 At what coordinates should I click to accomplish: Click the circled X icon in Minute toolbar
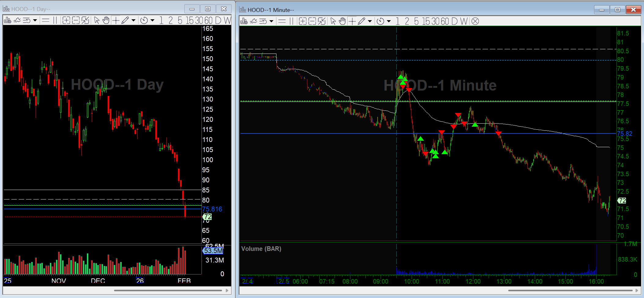click(x=475, y=21)
